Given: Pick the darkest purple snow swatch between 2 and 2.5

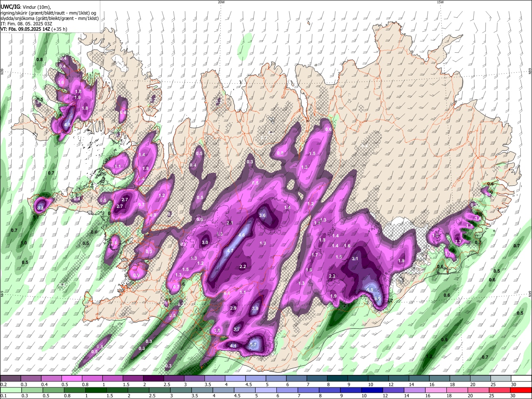Looking at the screenshot, I should tap(153, 378).
